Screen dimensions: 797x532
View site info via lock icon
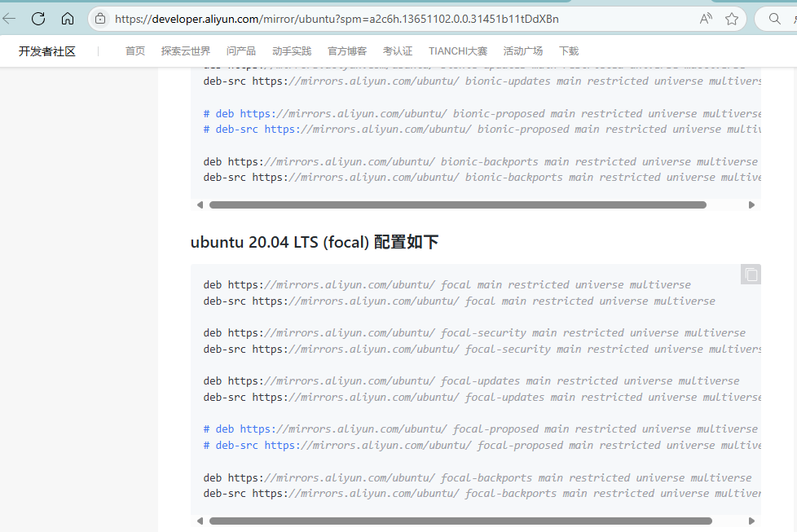(x=100, y=20)
